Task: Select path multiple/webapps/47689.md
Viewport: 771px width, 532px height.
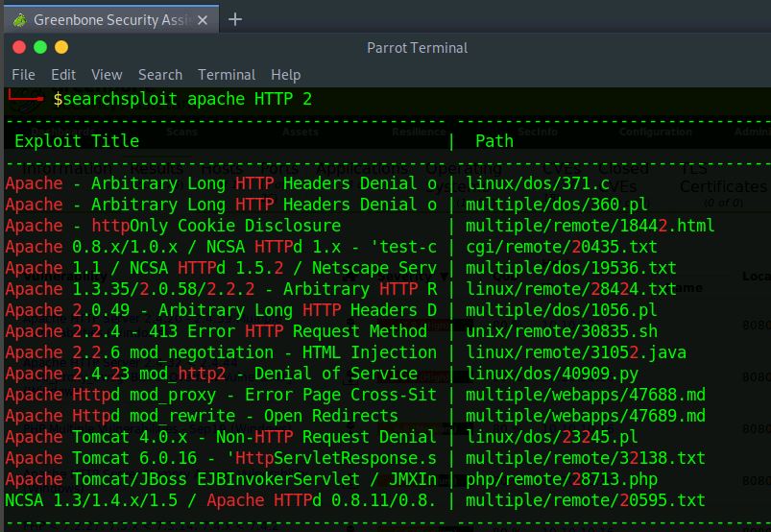Action: (586, 416)
